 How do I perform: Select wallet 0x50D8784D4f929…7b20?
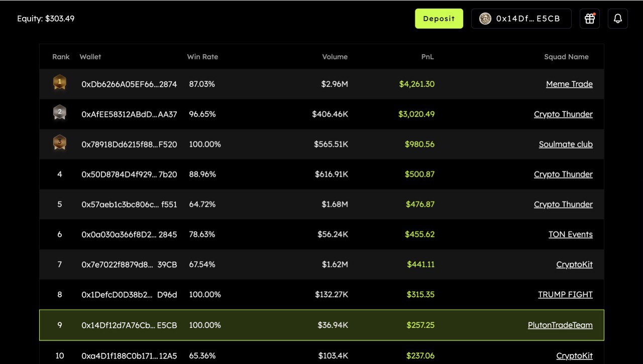click(129, 175)
